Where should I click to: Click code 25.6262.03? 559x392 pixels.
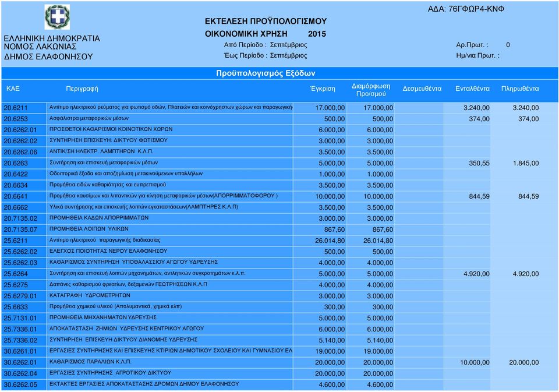(x=20, y=263)
